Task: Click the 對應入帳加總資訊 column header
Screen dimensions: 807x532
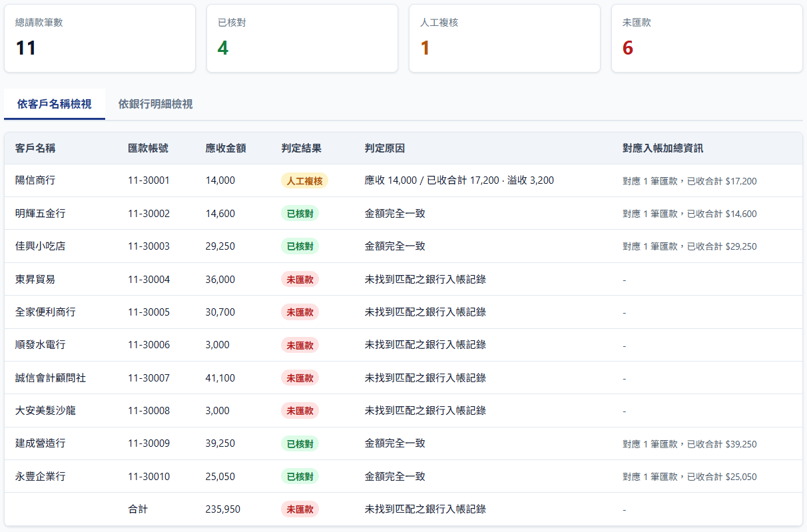Action: point(663,148)
